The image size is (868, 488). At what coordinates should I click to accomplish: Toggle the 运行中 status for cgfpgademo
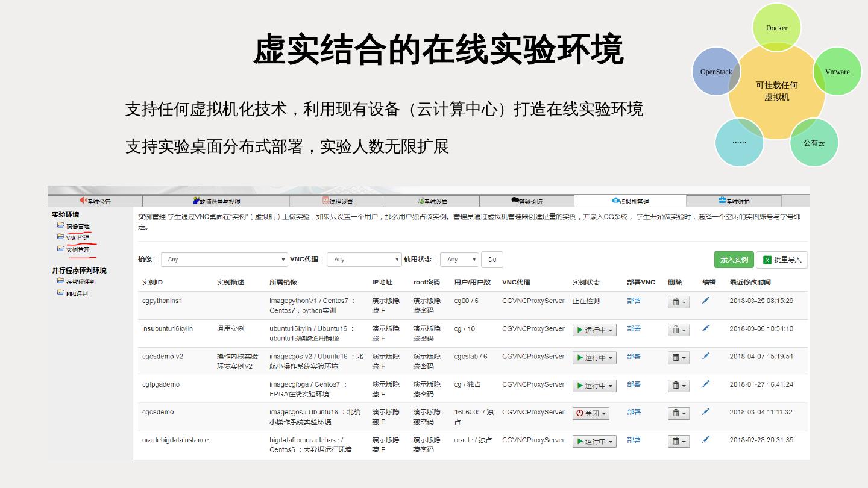594,386
